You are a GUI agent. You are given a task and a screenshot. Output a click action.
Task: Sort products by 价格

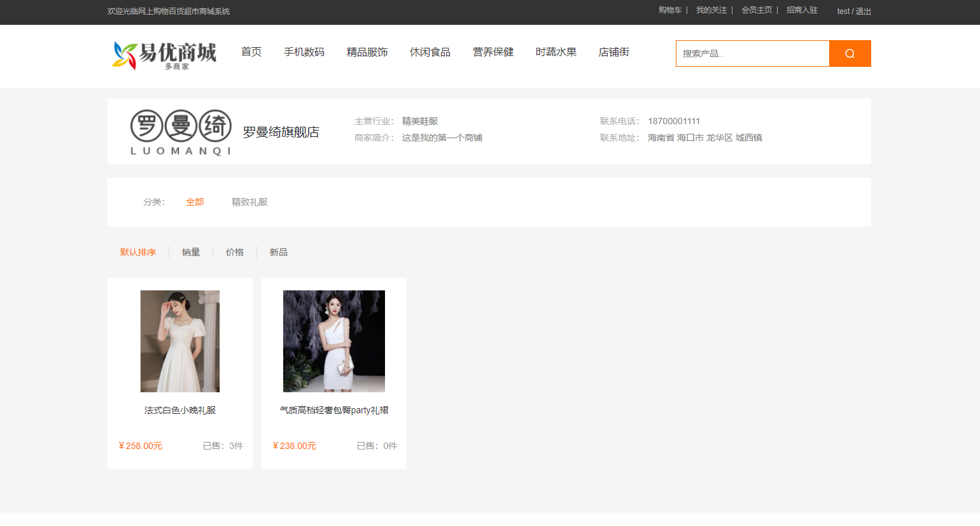tap(235, 252)
